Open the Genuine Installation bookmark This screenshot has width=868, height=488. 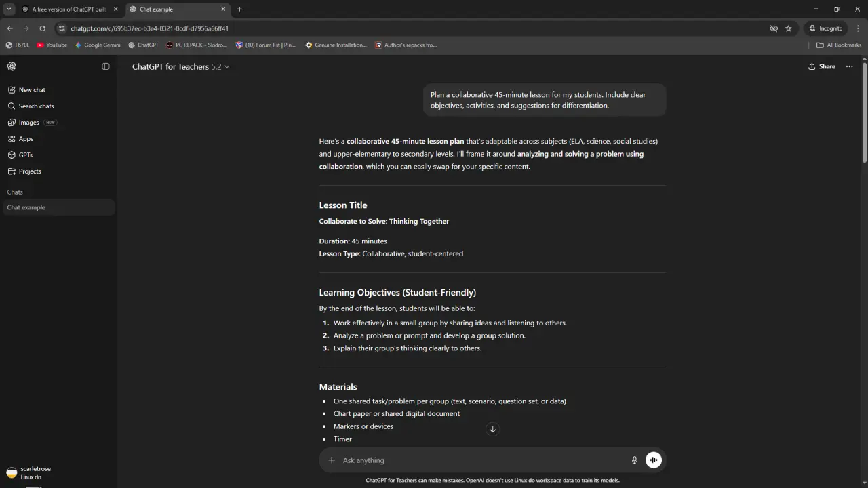point(336,45)
